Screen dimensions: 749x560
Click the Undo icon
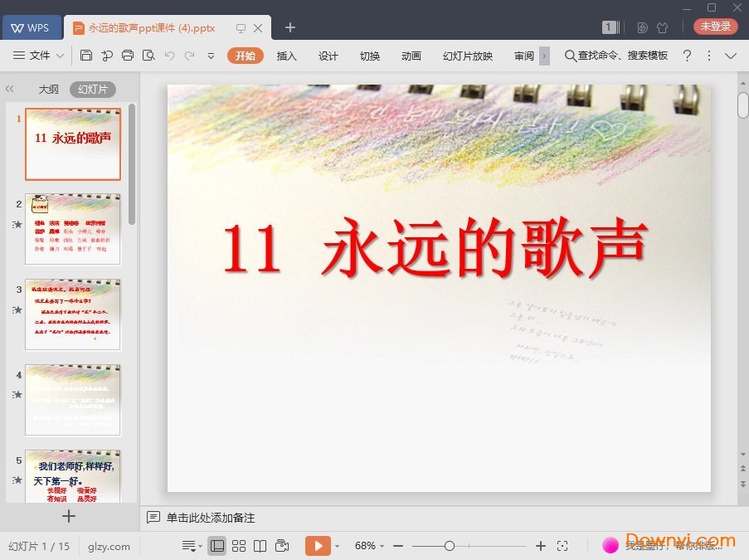(171, 56)
